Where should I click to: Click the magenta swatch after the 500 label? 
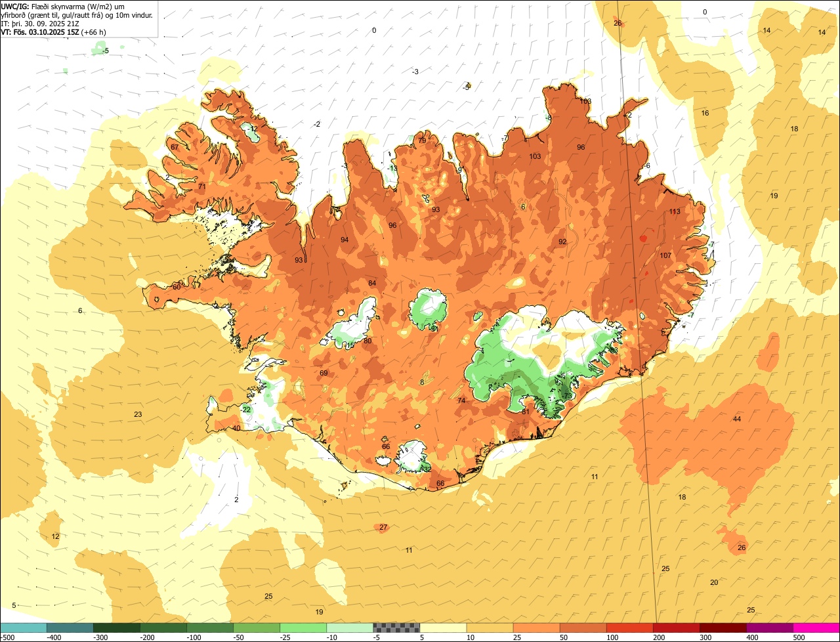816,628
